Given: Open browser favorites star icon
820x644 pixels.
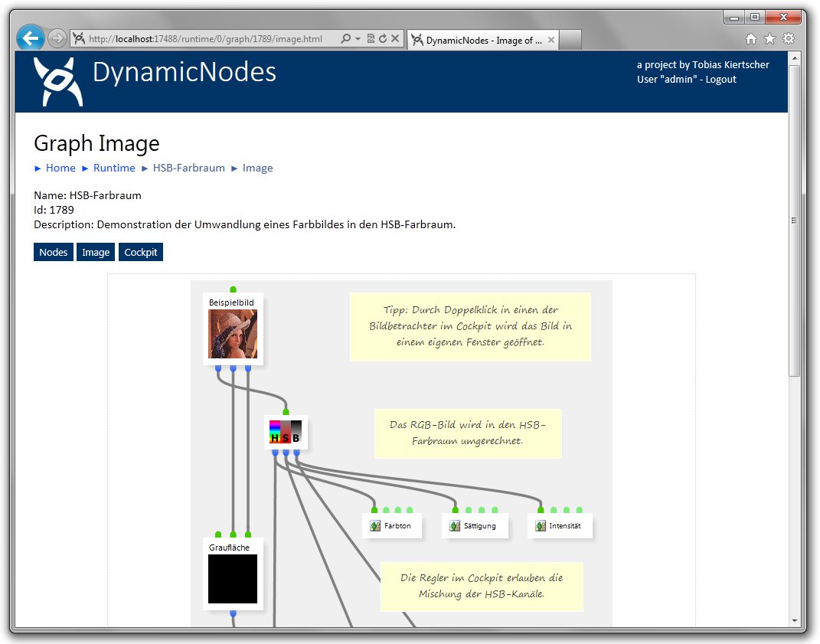Looking at the screenshot, I should coord(769,39).
